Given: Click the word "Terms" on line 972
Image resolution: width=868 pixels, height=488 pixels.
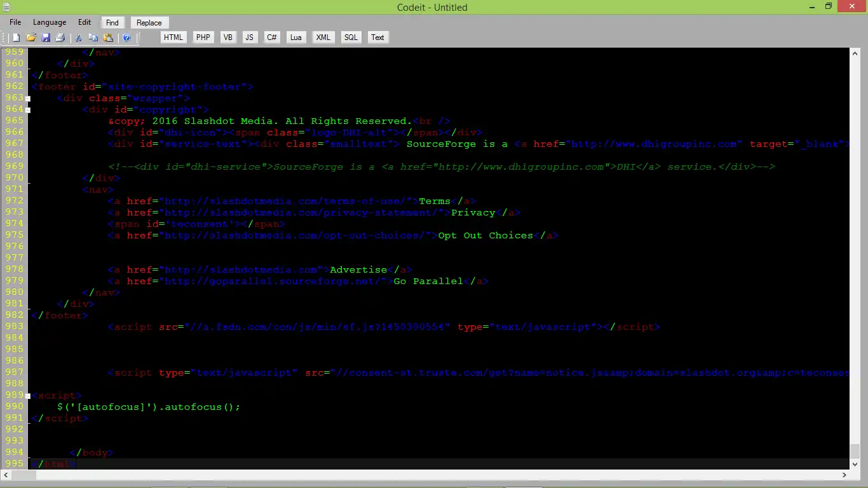Looking at the screenshot, I should pos(435,201).
